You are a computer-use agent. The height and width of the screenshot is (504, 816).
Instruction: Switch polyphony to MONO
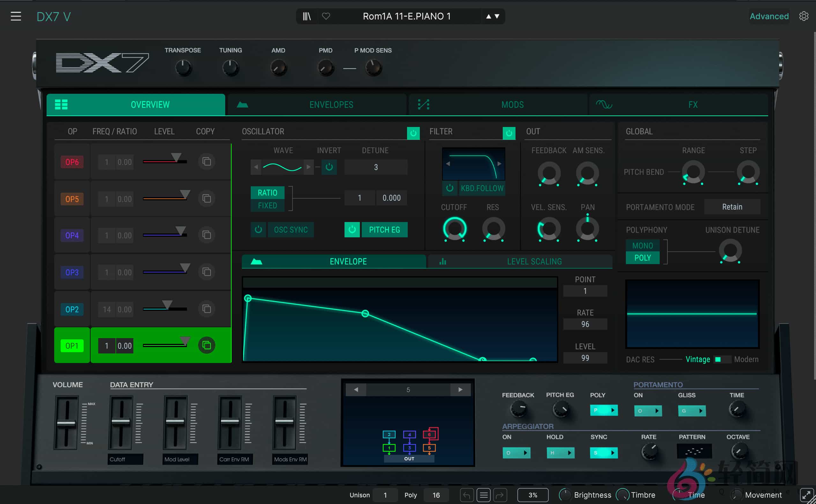(642, 245)
